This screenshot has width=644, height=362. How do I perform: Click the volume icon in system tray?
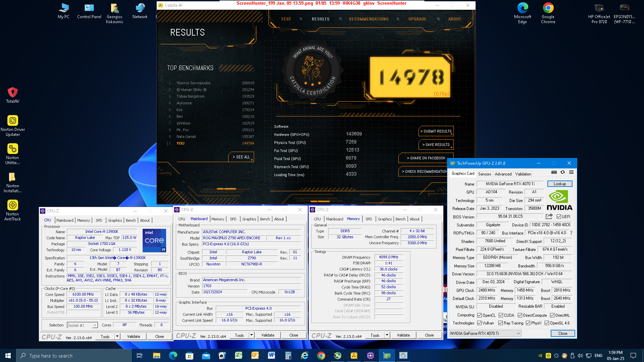pos(580,356)
